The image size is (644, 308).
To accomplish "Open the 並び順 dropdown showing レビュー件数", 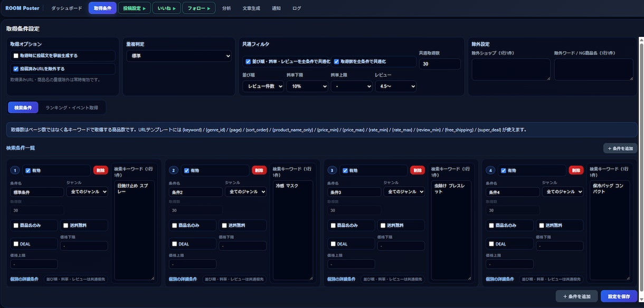I will [263, 86].
